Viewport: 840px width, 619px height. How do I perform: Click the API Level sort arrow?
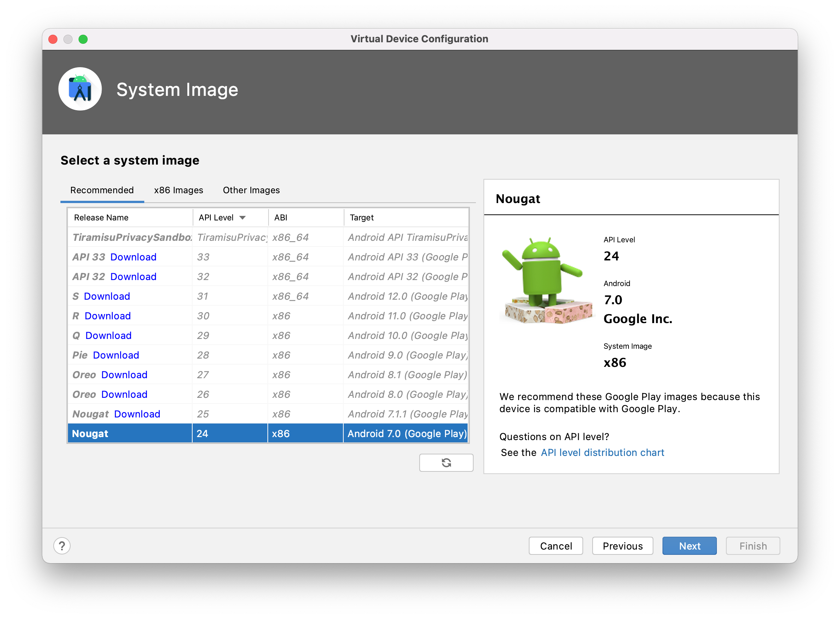[242, 217]
